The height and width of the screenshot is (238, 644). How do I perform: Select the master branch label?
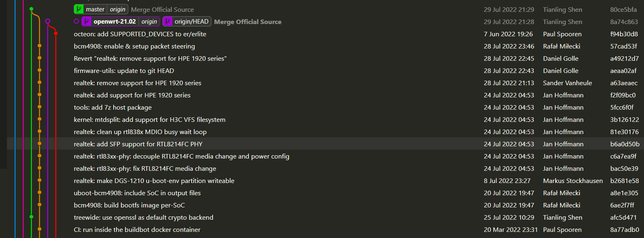tap(95, 9)
